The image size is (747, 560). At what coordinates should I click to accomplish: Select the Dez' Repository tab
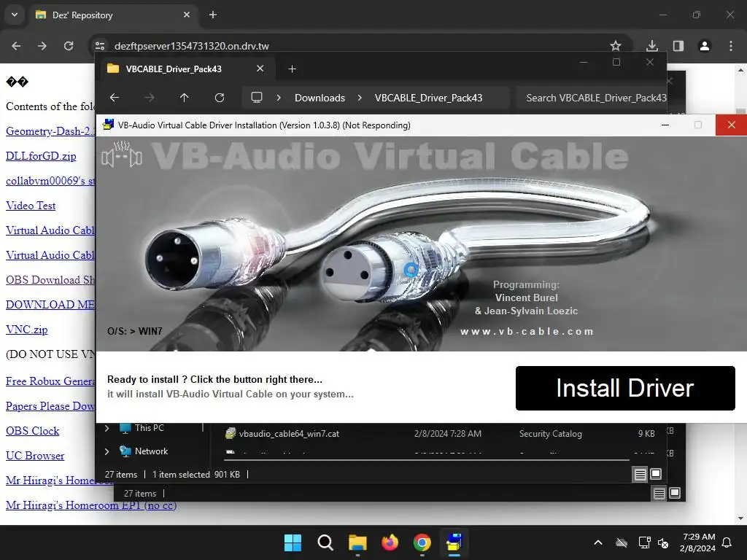click(112, 15)
